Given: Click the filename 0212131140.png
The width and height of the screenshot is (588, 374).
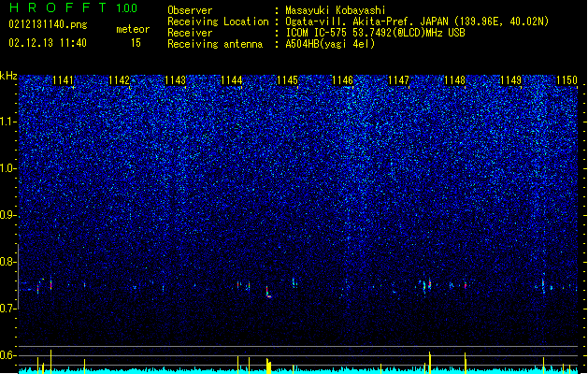Looking at the screenshot, I should (x=48, y=25).
